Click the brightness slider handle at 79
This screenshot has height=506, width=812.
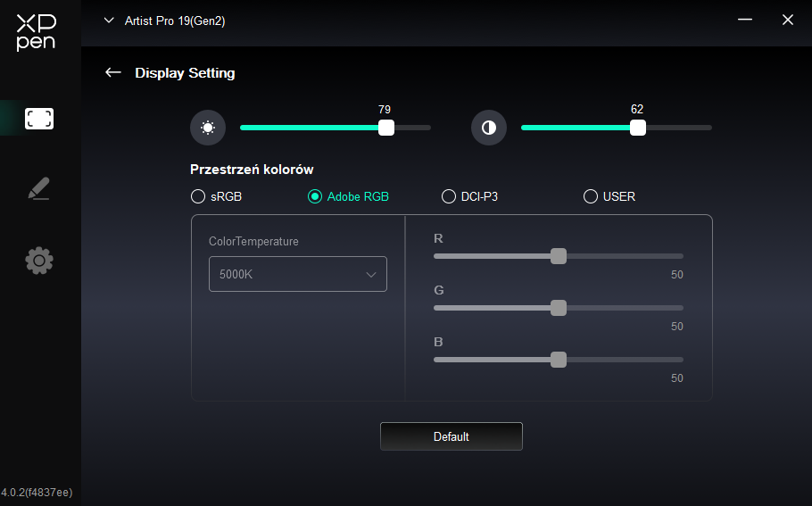click(386, 128)
